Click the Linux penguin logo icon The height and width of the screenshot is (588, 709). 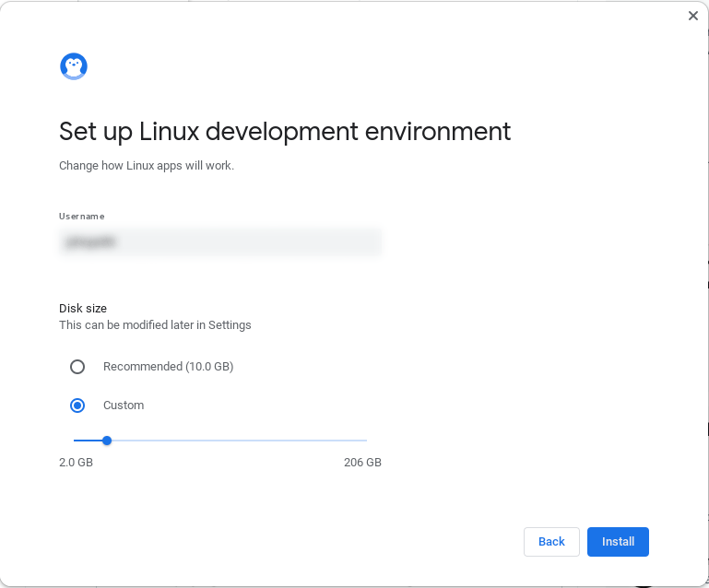74,66
